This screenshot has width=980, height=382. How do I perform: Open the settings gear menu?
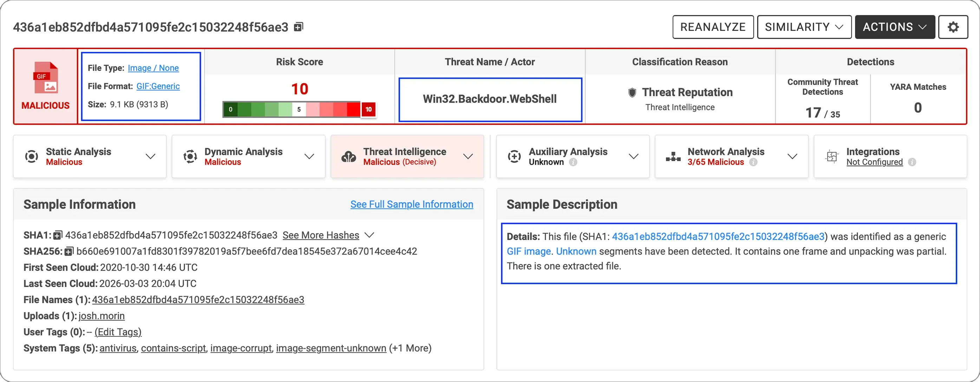(953, 27)
